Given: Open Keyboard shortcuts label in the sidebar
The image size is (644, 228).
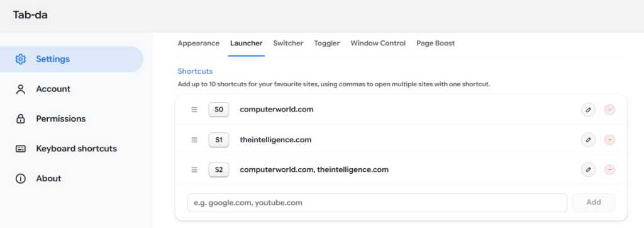Looking at the screenshot, I should 76,149.
